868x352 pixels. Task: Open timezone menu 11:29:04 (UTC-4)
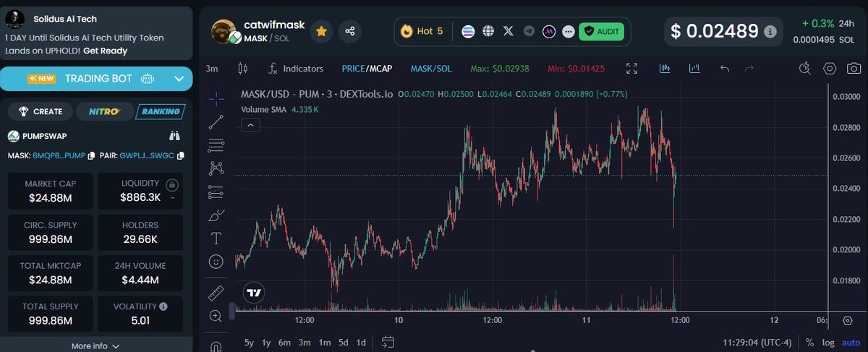(757, 343)
